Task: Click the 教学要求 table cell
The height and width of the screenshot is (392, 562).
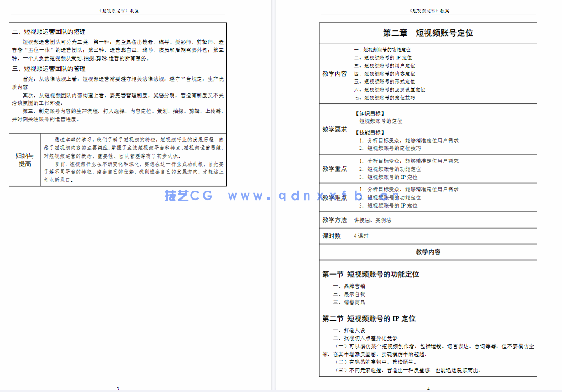Action: [x=335, y=128]
